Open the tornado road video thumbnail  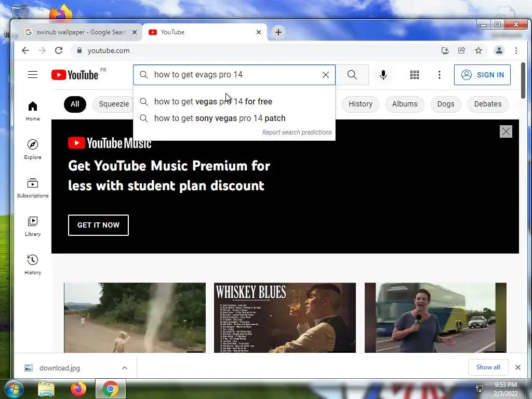pyautogui.click(x=135, y=317)
